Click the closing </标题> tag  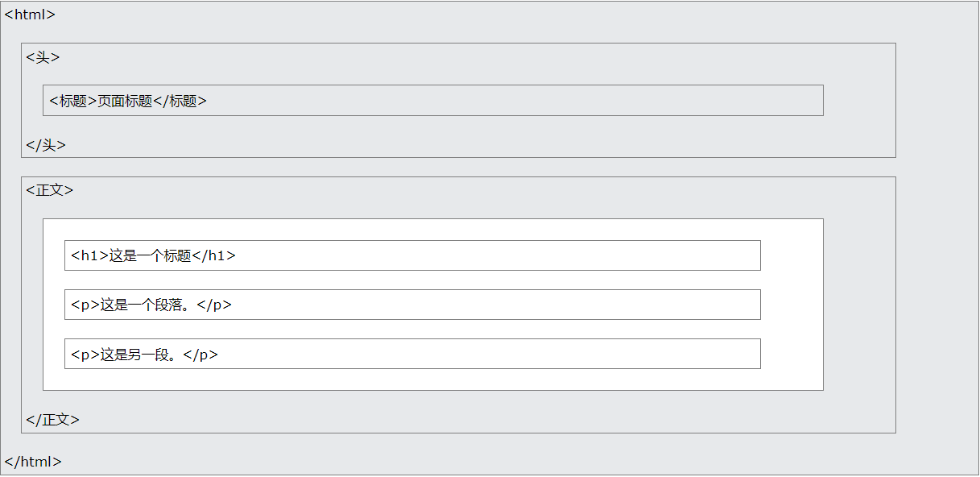180,101
